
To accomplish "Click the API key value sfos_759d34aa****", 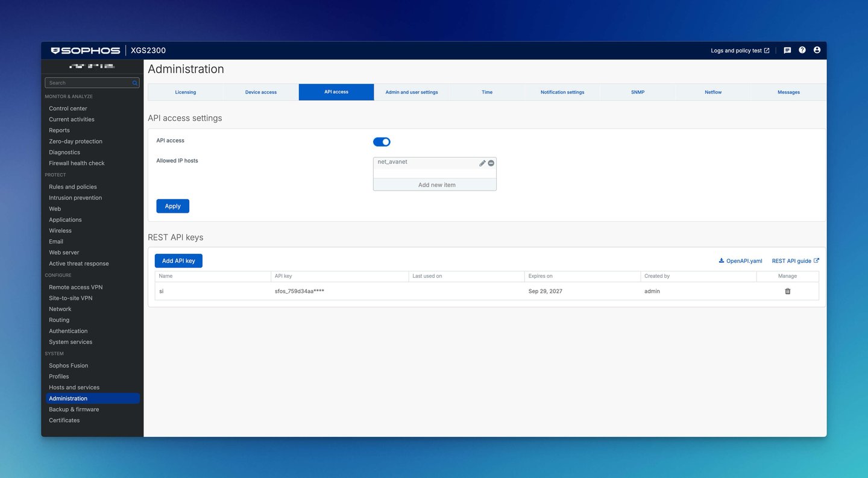I will (x=300, y=291).
